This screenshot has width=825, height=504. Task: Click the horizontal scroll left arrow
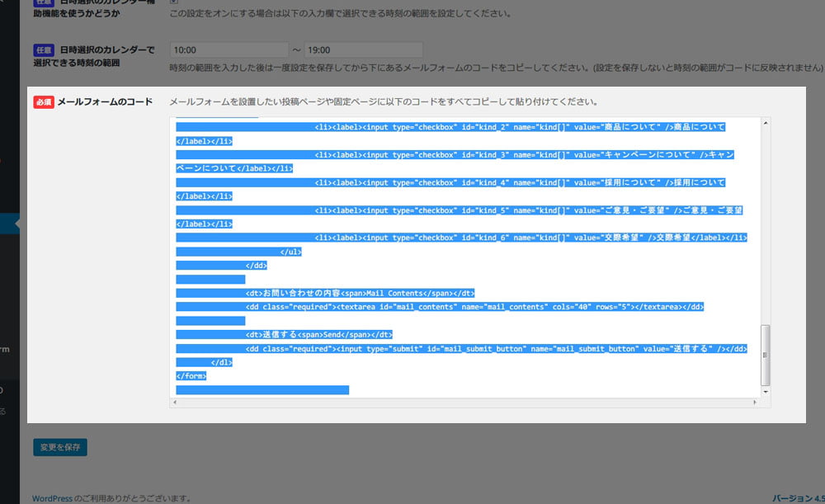point(175,403)
